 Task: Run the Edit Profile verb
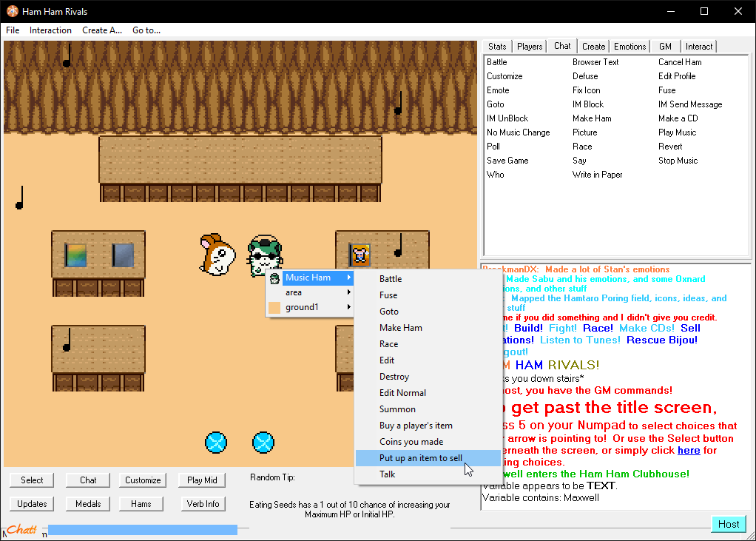[677, 76]
